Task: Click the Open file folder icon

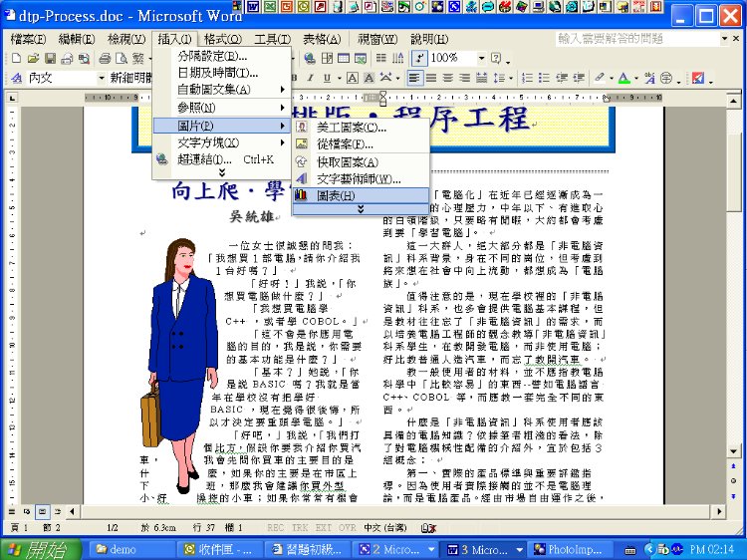Action: coord(33,58)
